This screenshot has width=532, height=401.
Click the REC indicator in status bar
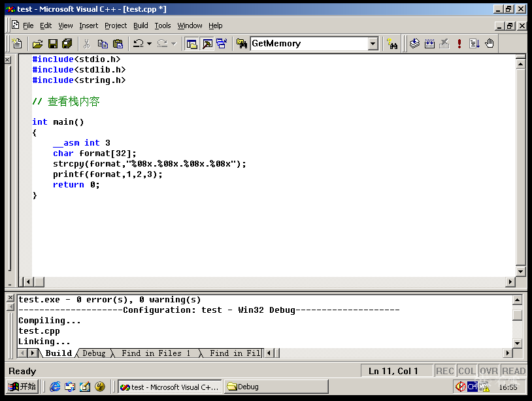pyautogui.click(x=445, y=371)
